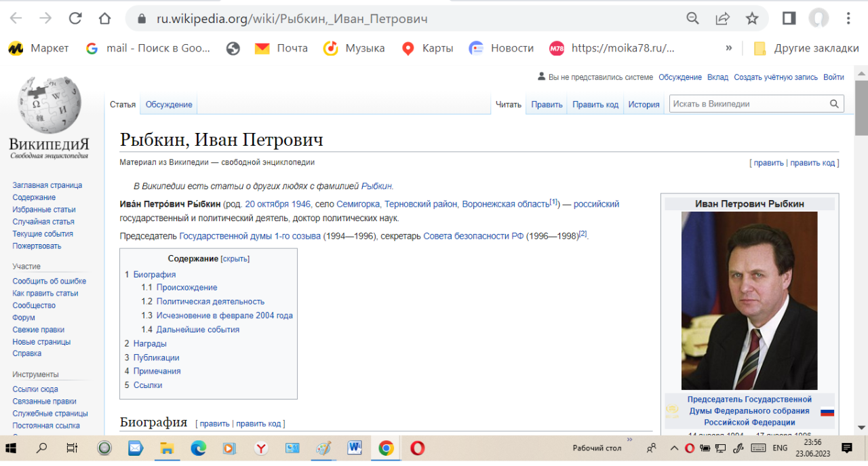This screenshot has width=868, height=466.
Task: Open Task View on the taskbar
Action: point(72,448)
